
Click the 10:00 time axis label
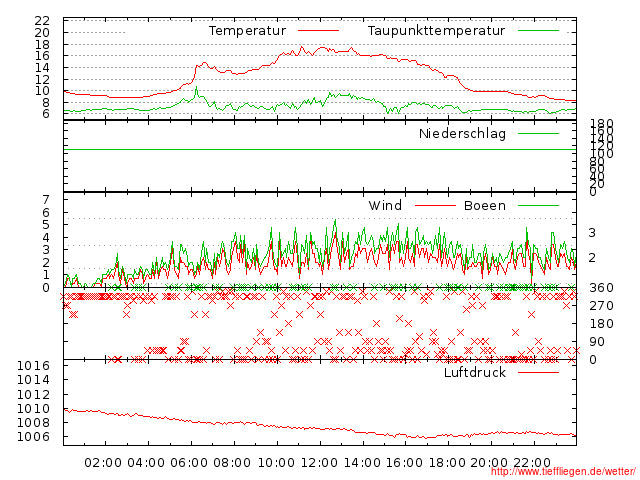(276, 463)
